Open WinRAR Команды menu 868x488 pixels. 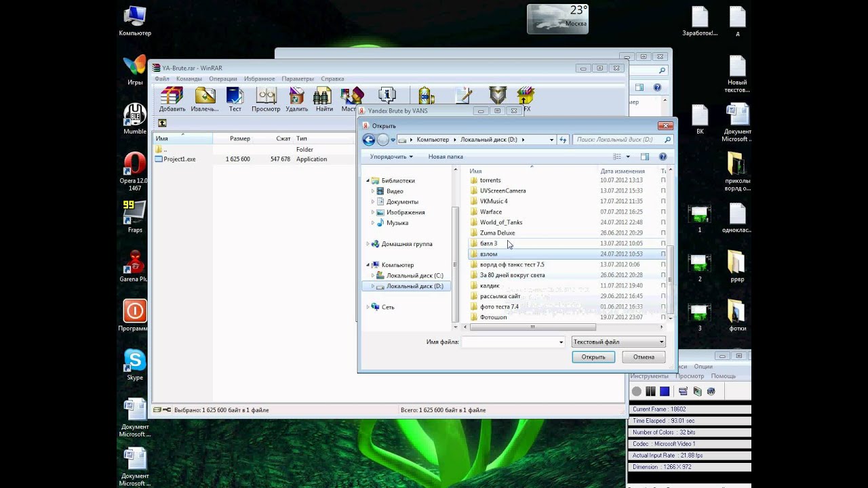(x=189, y=79)
